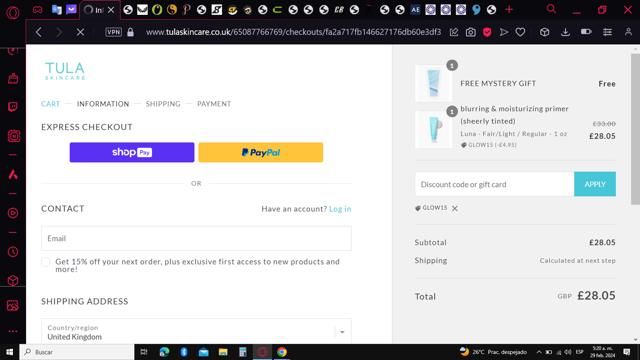This screenshot has width=640, height=360.
Task: Show hidden system tray icons chevron
Action: [x=539, y=352]
